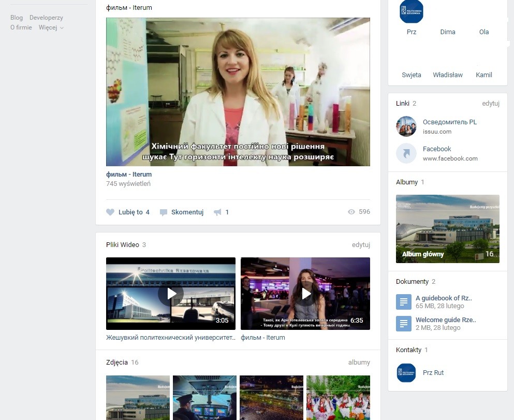
Task: Open the 'A guidebook of Rz..' document icon
Action: pos(404,302)
